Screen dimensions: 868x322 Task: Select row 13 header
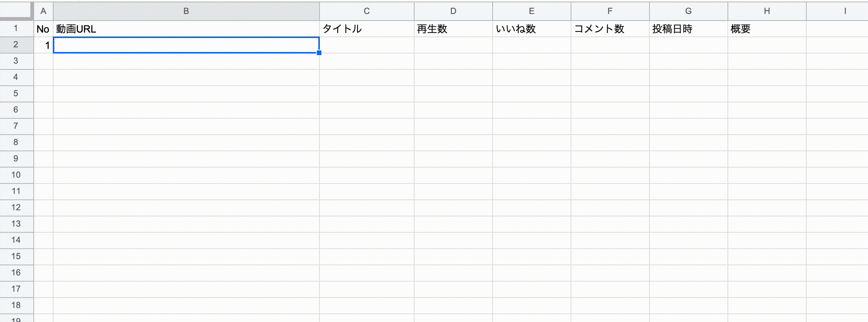coord(17,224)
